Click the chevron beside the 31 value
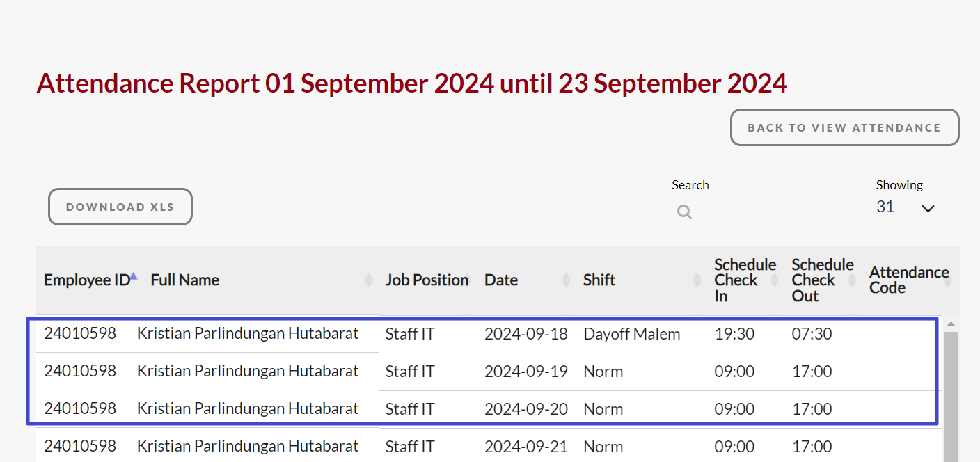 point(928,208)
